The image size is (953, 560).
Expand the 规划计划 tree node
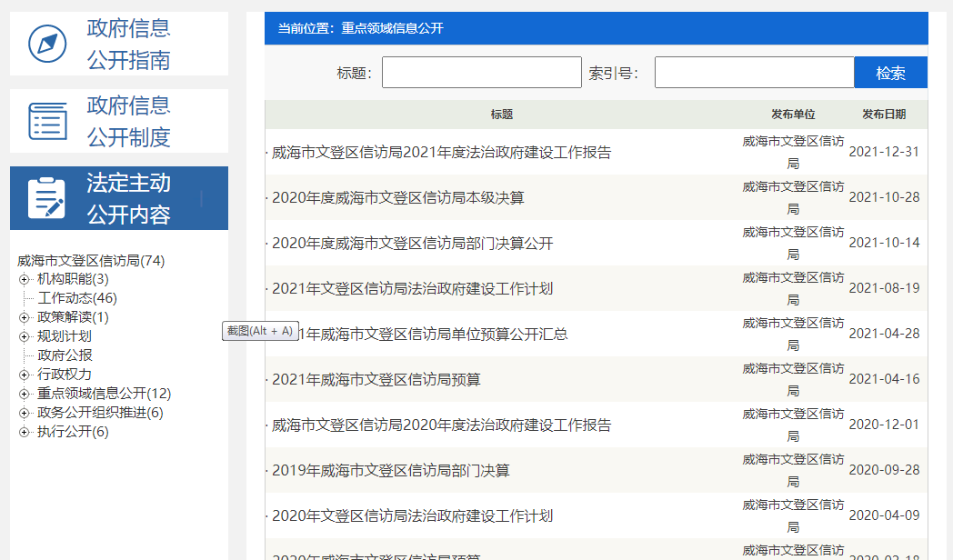tap(25, 336)
